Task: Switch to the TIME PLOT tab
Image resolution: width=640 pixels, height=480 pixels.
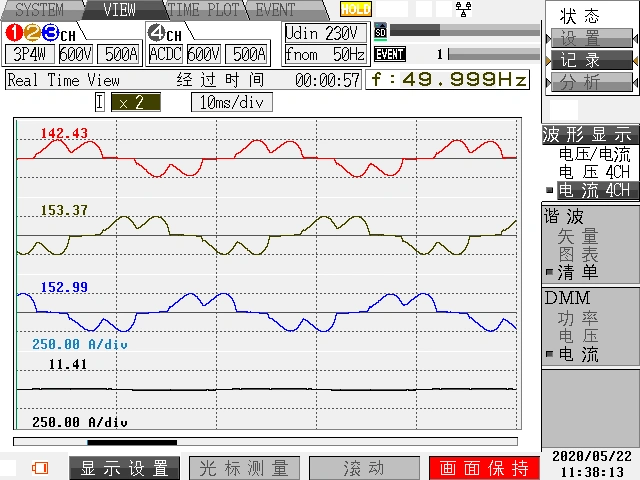Action: [203, 10]
